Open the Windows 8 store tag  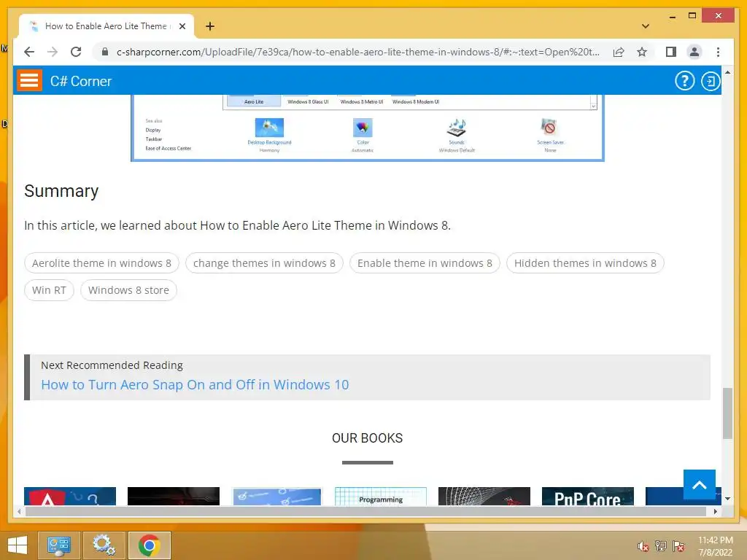128,290
